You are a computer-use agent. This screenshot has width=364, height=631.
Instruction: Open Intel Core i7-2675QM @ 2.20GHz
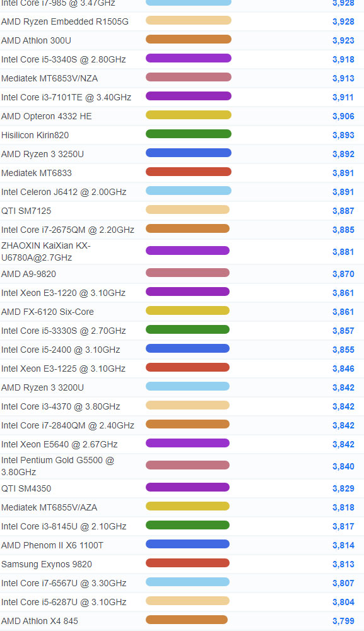68,230
